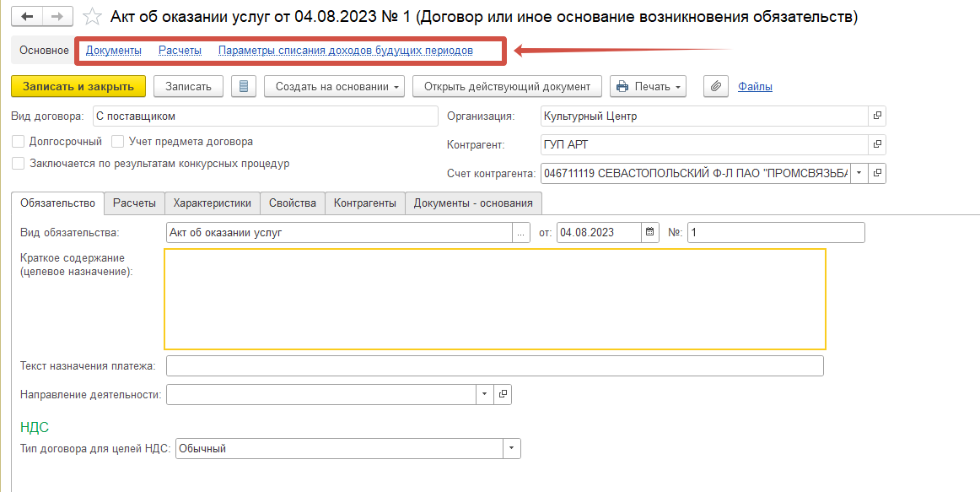Expand the Печать dropdown button
980x492 pixels.
tap(648, 86)
